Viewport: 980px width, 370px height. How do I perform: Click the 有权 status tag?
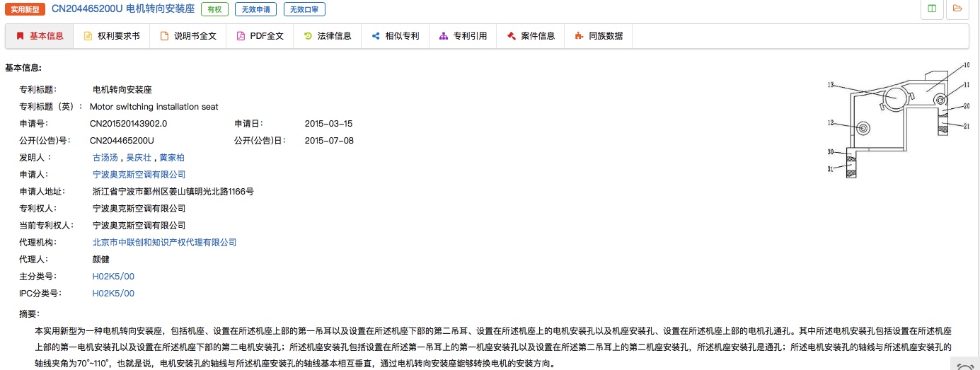coord(214,10)
